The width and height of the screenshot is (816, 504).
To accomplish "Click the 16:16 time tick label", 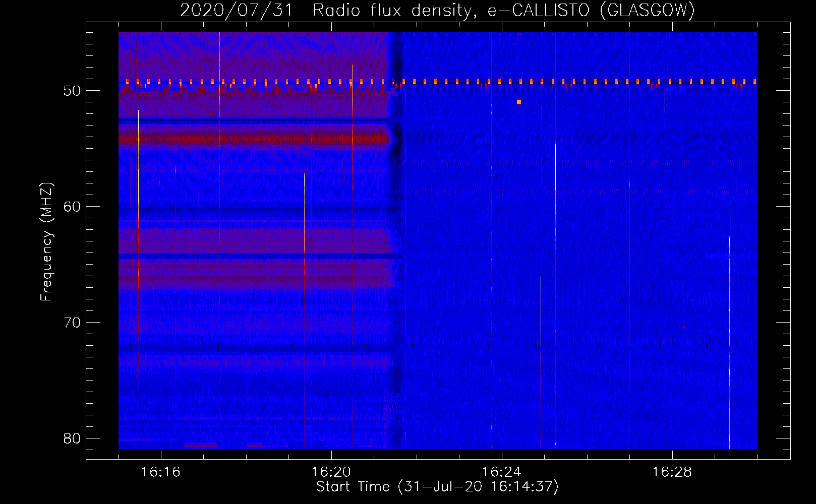I will coord(160,472).
